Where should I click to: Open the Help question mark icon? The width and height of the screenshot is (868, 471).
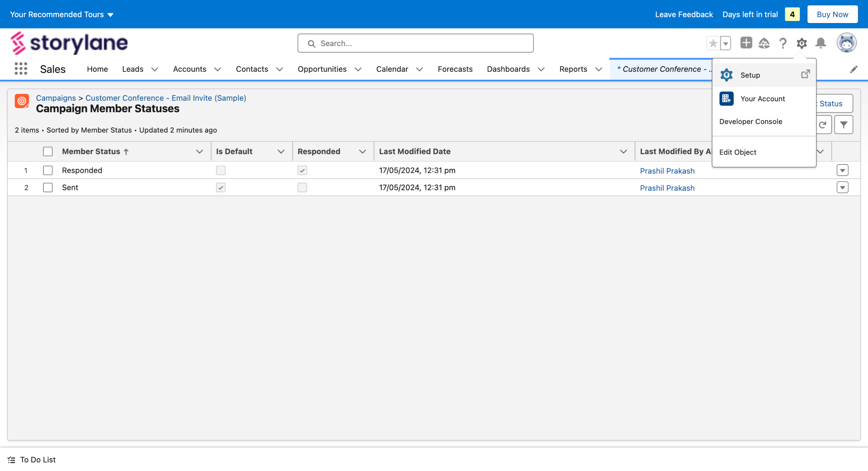[x=783, y=43]
